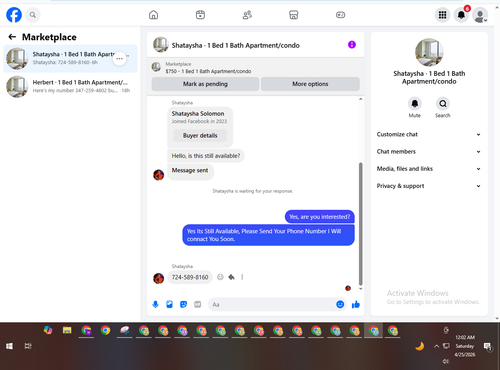Open the apps grid menu
Screen dimensions: 500x370
pos(442,15)
